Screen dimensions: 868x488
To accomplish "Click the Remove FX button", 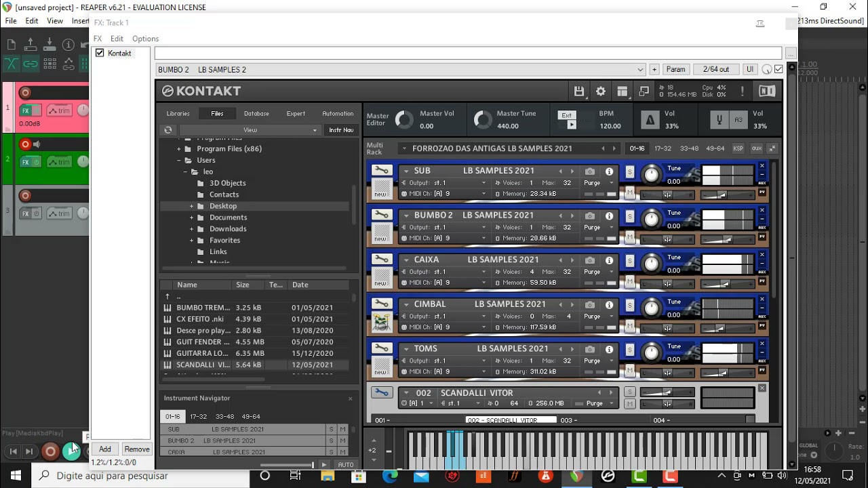I will click(x=137, y=449).
